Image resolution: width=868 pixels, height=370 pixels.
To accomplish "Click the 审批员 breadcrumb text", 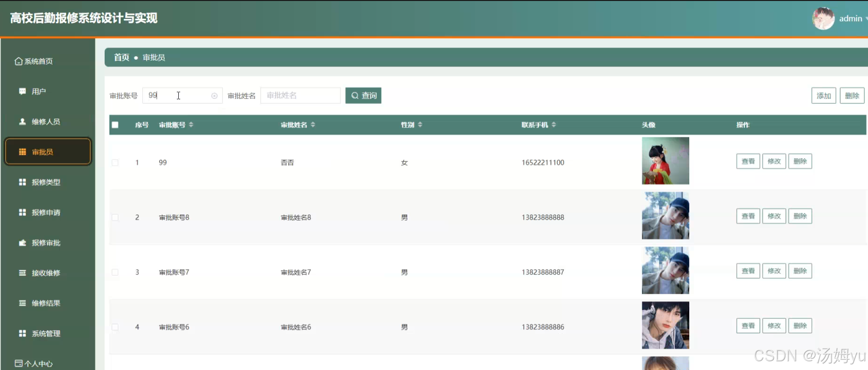I will [154, 57].
